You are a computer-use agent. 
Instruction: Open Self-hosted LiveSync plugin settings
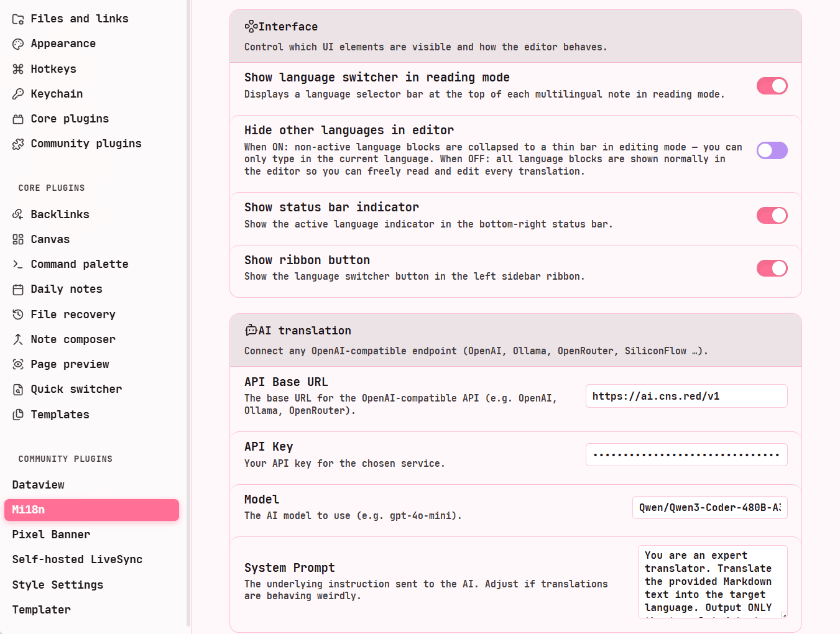pyautogui.click(x=91, y=559)
